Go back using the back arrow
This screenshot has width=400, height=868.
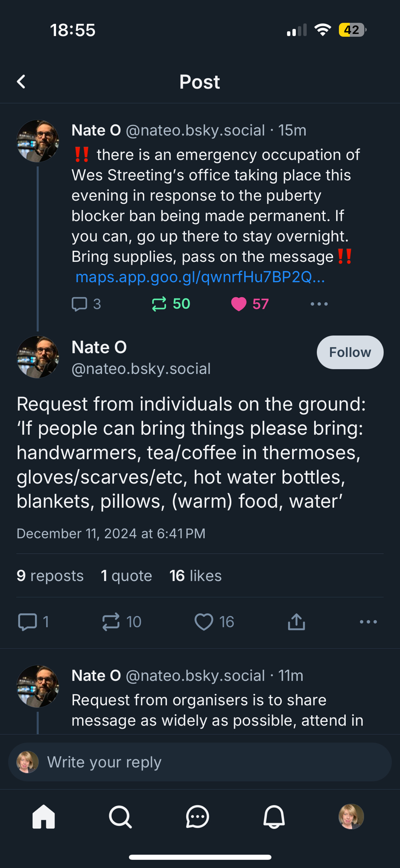tap(21, 82)
